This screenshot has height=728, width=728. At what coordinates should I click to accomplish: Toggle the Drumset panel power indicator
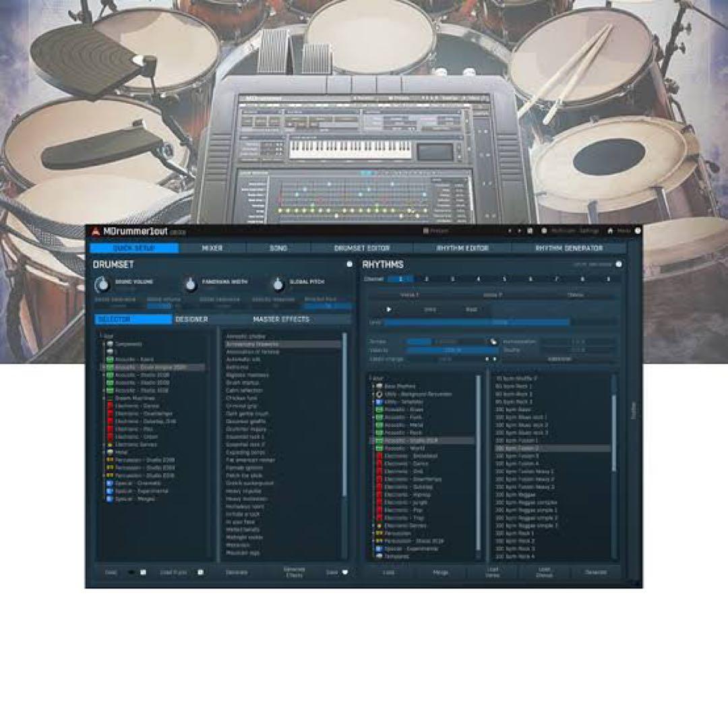pos(349,265)
